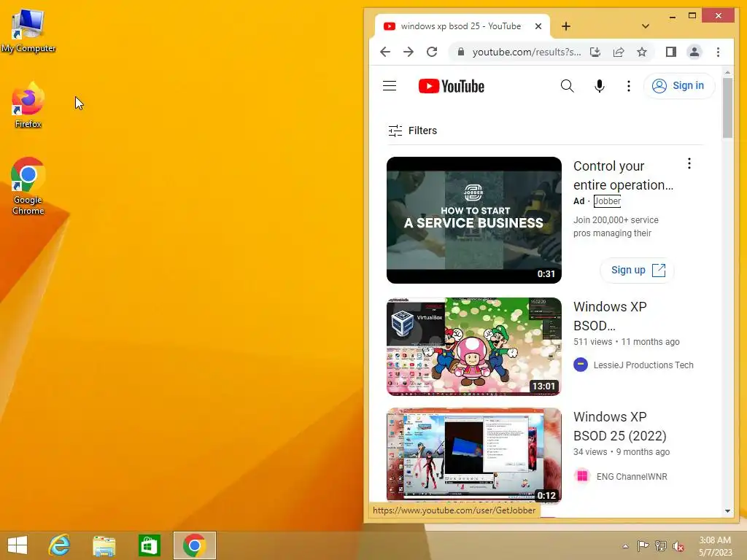Click the network tray icon

[660, 545]
